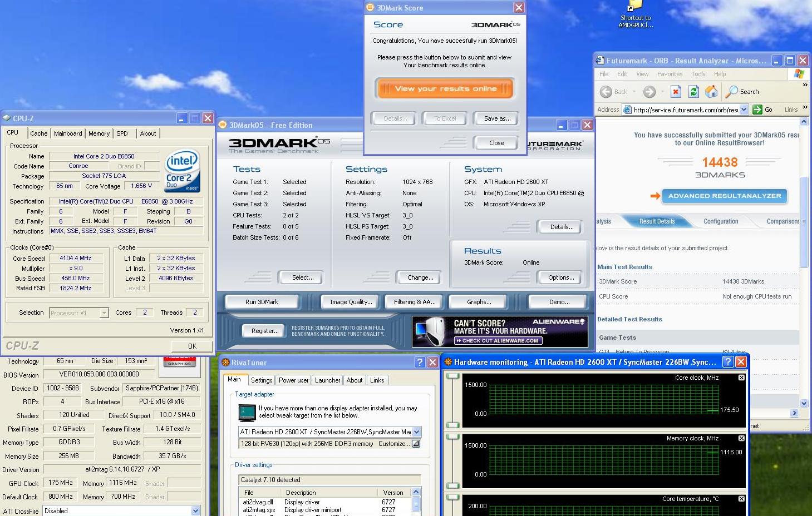Open the Power user tab in RivaTuner

coord(293,380)
